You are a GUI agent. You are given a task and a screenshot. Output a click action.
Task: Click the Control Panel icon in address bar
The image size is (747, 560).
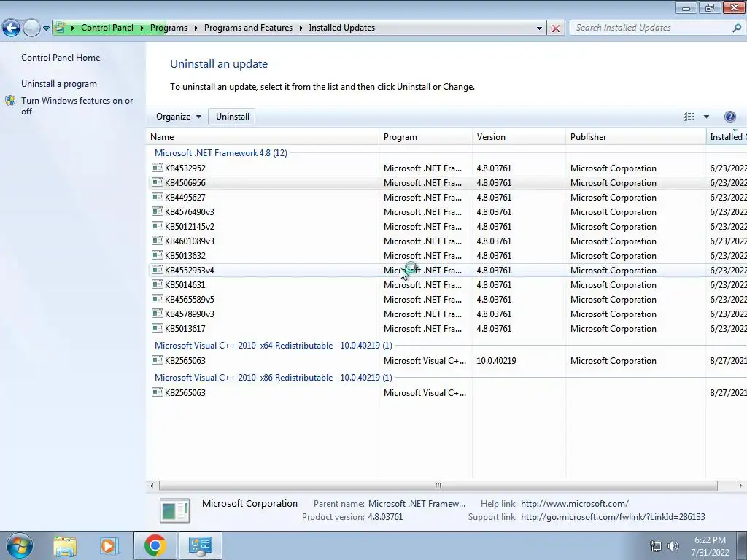pos(60,28)
